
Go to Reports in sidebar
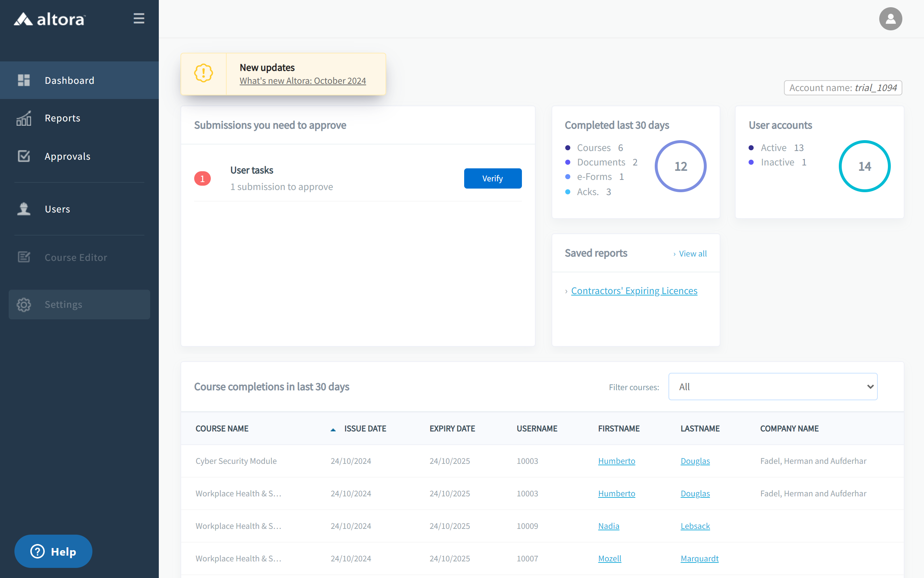(x=79, y=118)
